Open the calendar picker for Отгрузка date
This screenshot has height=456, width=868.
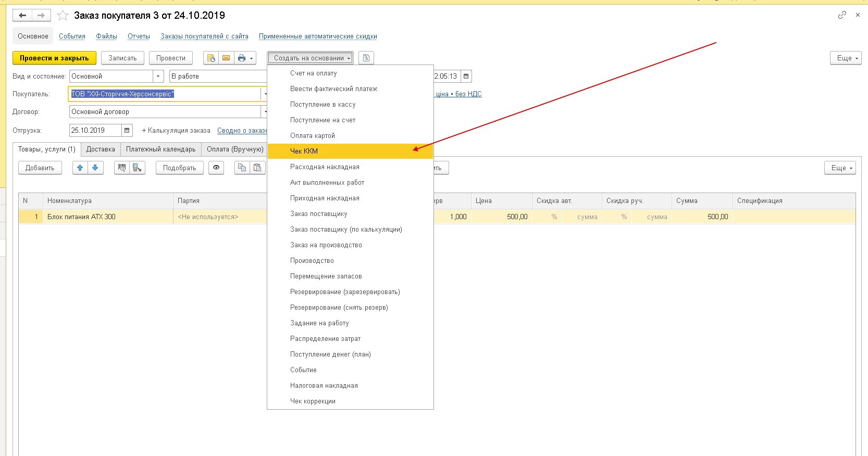(x=127, y=130)
